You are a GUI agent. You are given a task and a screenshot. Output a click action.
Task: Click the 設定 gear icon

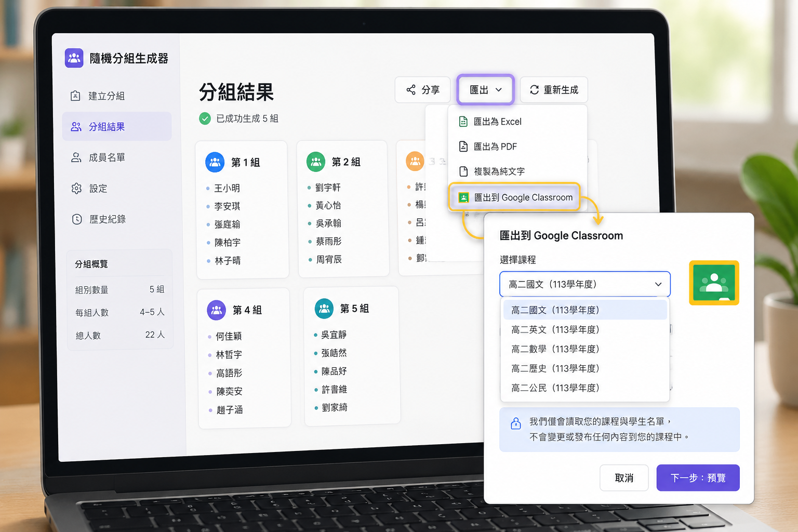tap(76, 188)
